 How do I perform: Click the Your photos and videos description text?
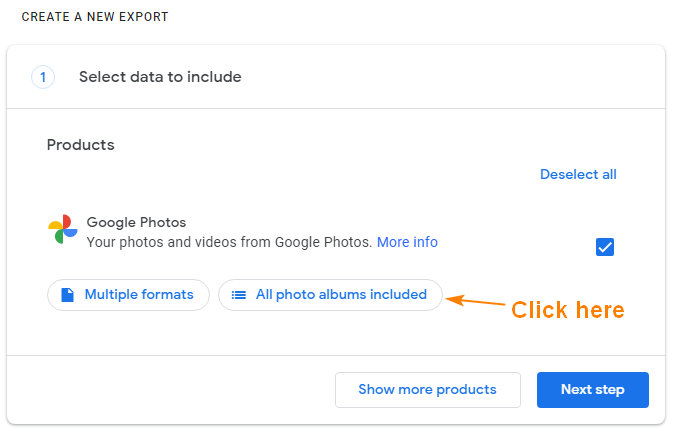tap(229, 242)
